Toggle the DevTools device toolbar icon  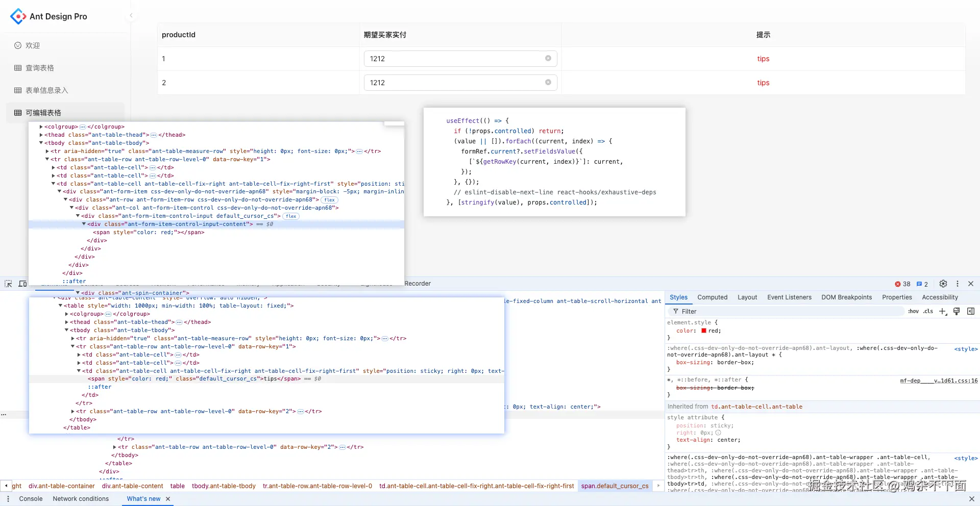(22, 284)
